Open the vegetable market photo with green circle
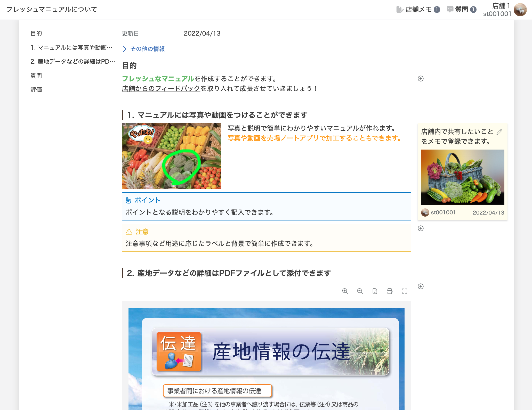532x410 pixels. [171, 156]
